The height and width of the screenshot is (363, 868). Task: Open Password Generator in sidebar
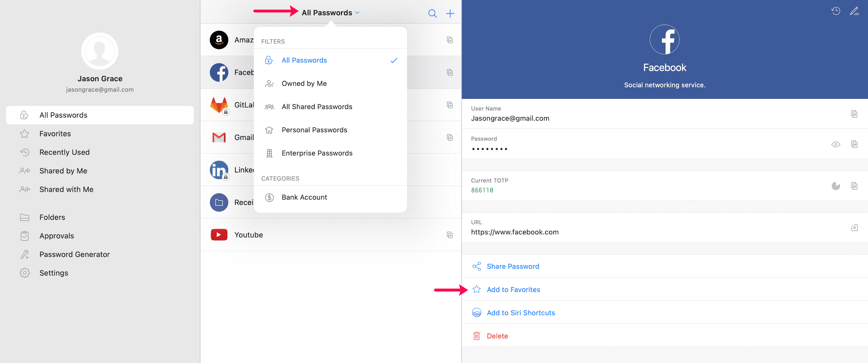click(100, 254)
